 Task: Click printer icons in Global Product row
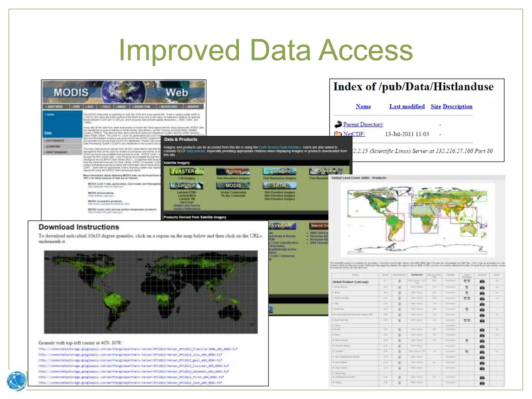[x=467, y=281]
